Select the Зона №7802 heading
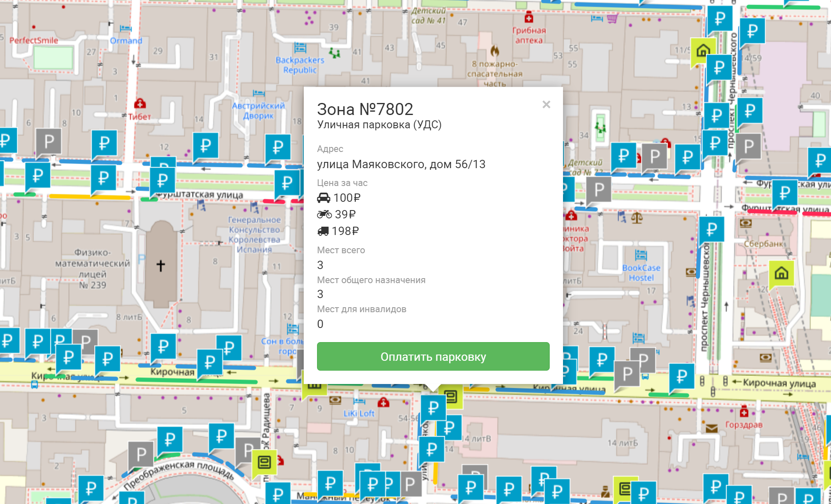Viewport: 831px width, 504px height. click(365, 109)
